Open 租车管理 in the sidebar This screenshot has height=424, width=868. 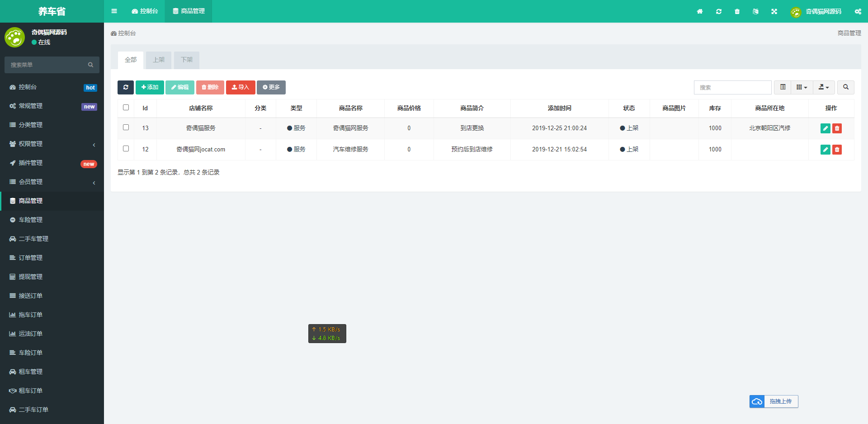(52, 372)
